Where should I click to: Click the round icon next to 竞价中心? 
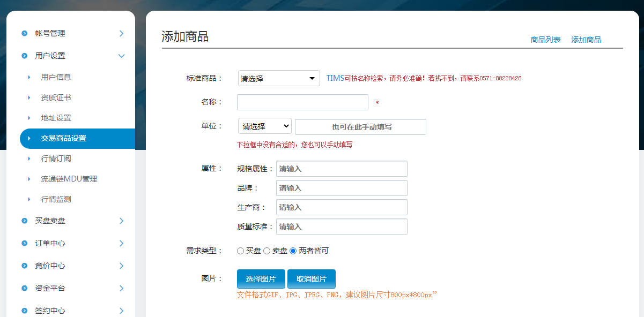(24, 266)
